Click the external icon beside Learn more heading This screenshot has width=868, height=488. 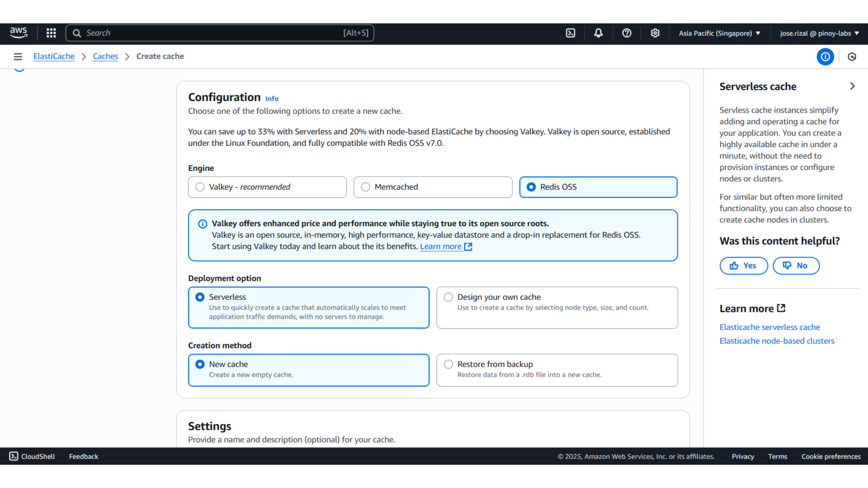tap(781, 308)
